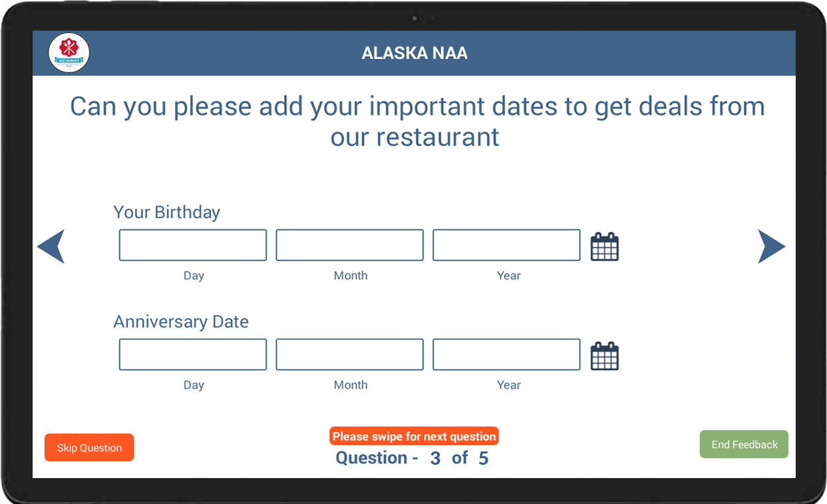Click the Month label under Your Birthday
Screen dimensions: 827x504
tap(351, 275)
